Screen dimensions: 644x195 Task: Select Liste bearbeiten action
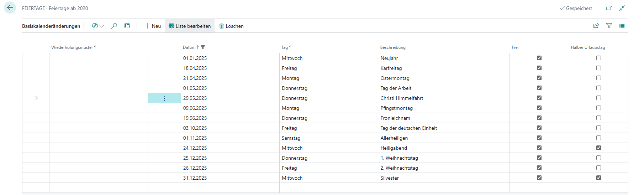(x=190, y=26)
